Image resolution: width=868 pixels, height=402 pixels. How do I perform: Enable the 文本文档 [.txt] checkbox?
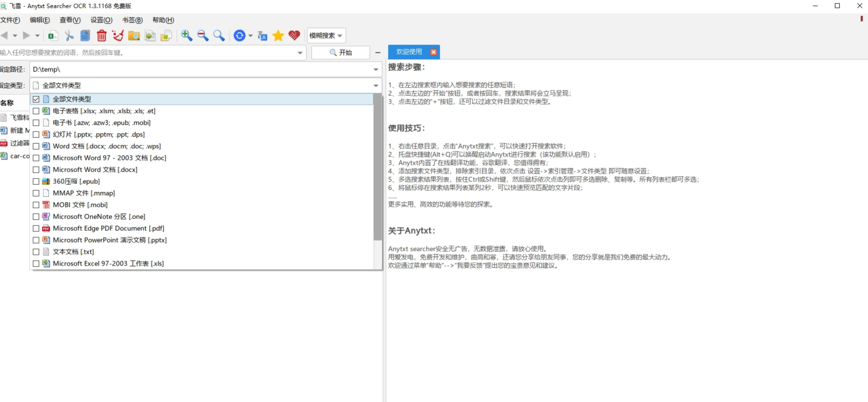pyautogui.click(x=36, y=252)
